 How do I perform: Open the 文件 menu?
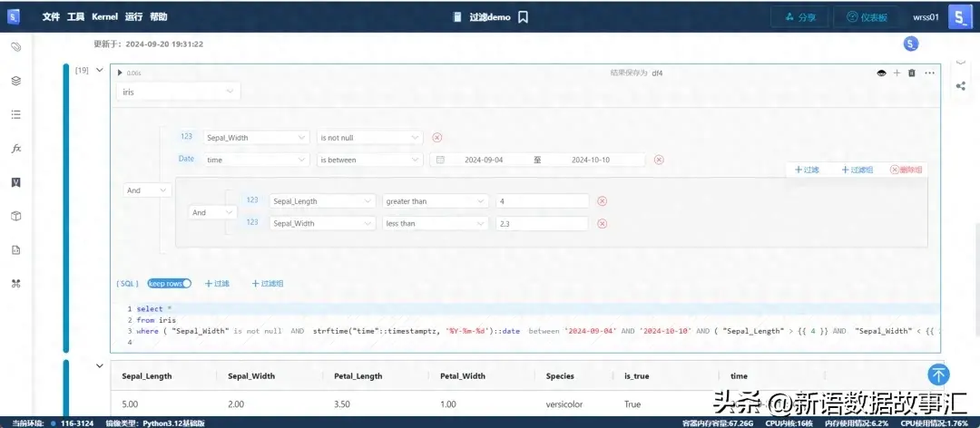[x=51, y=17]
